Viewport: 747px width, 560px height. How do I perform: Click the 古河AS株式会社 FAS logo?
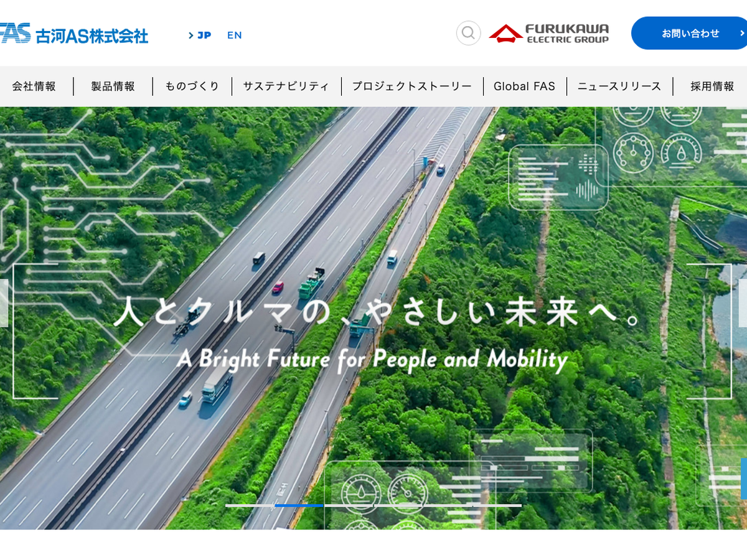pyautogui.click(x=74, y=34)
